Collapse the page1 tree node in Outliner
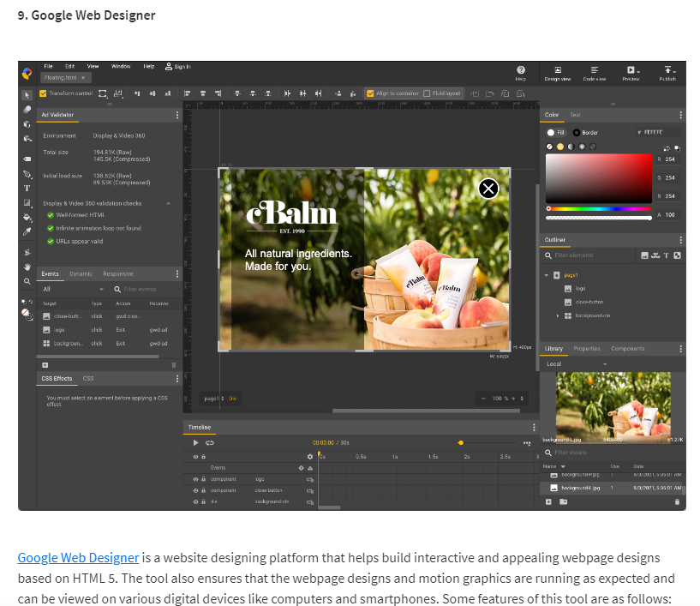 pyautogui.click(x=547, y=275)
